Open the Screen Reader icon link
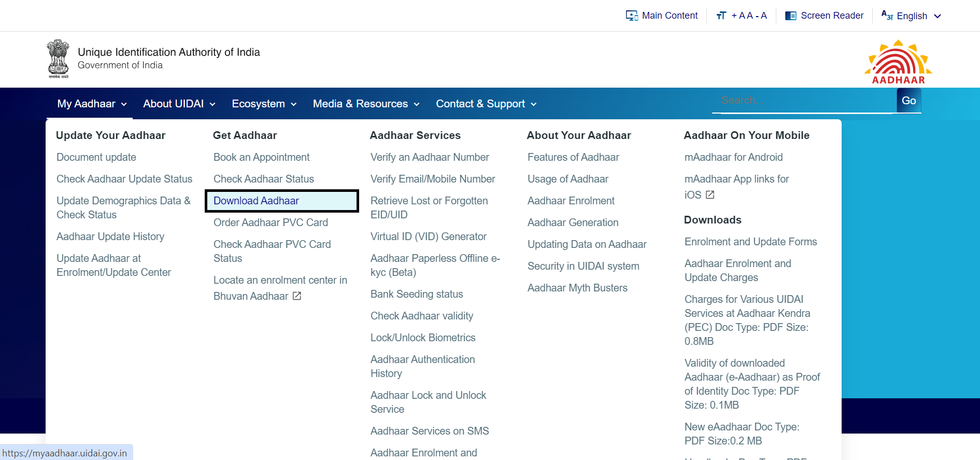This screenshot has height=460, width=980. [791, 16]
